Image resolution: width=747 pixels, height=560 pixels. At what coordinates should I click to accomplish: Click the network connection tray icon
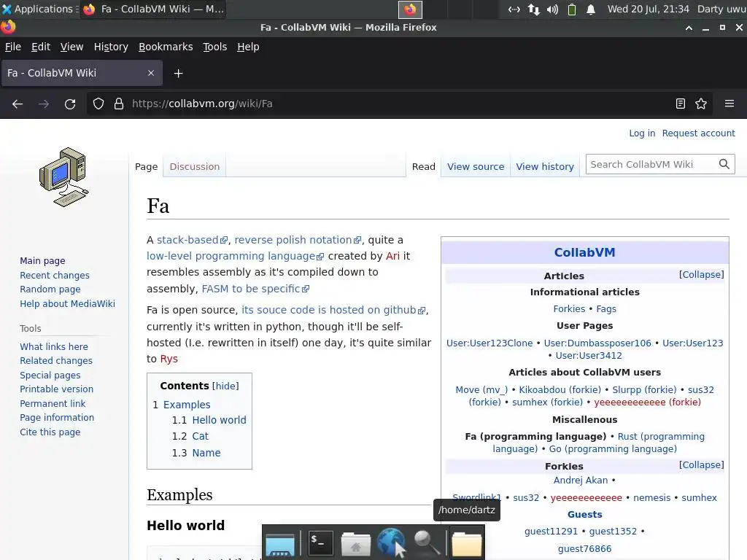[x=514, y=9]
